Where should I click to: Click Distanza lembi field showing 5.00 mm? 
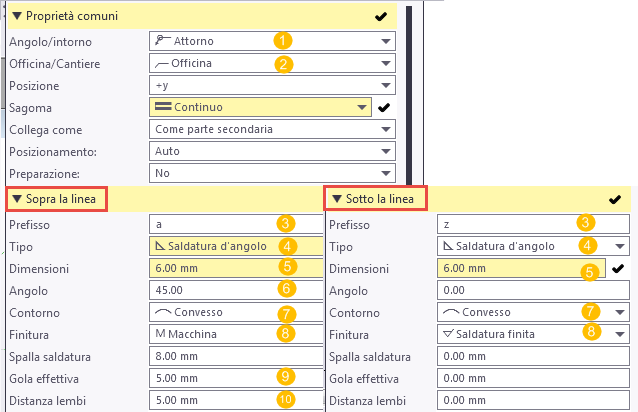[236, 400]
